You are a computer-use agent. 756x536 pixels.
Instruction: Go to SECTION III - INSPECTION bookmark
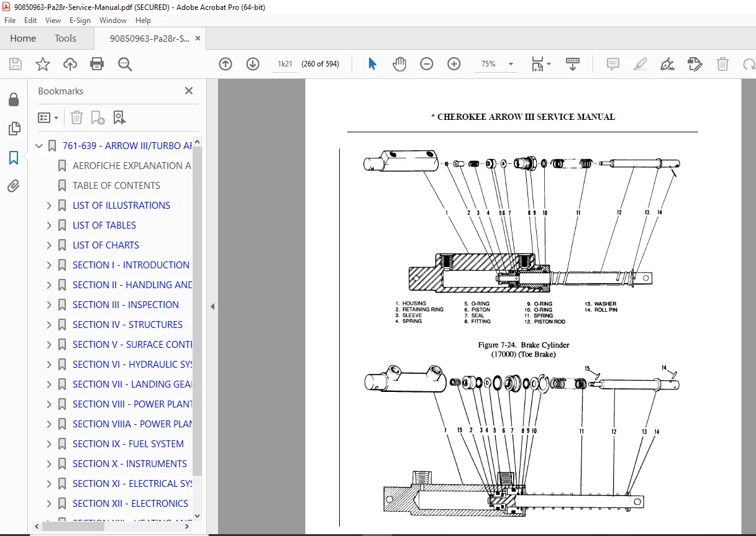coord(125,305)
